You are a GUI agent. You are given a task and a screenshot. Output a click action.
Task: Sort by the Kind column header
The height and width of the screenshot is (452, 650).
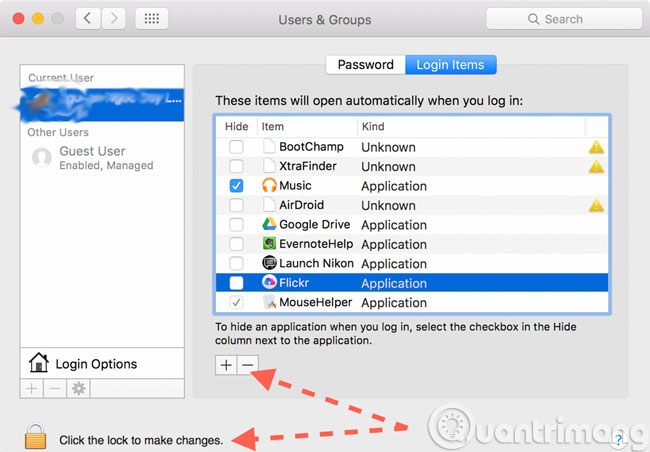click(x=471, y=126)
